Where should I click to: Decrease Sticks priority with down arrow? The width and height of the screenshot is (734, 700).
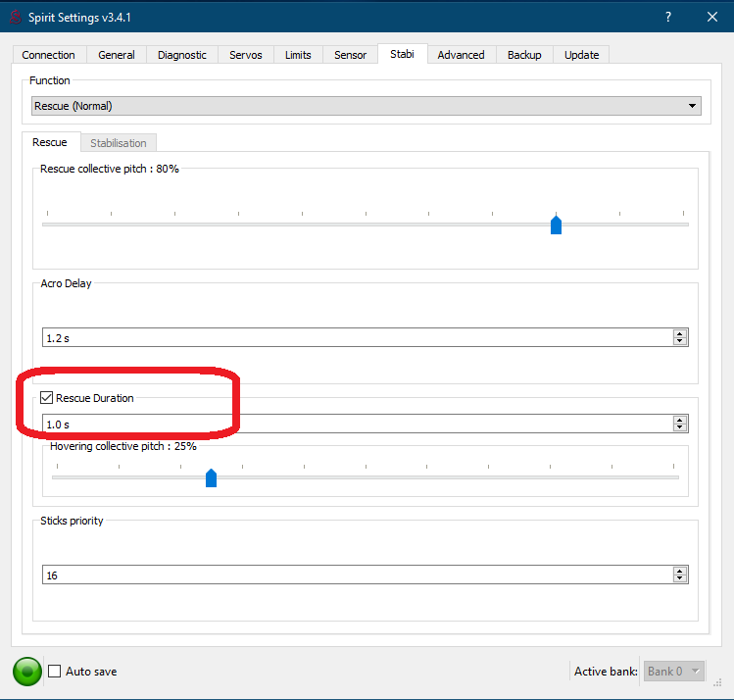tap(680, 578)
